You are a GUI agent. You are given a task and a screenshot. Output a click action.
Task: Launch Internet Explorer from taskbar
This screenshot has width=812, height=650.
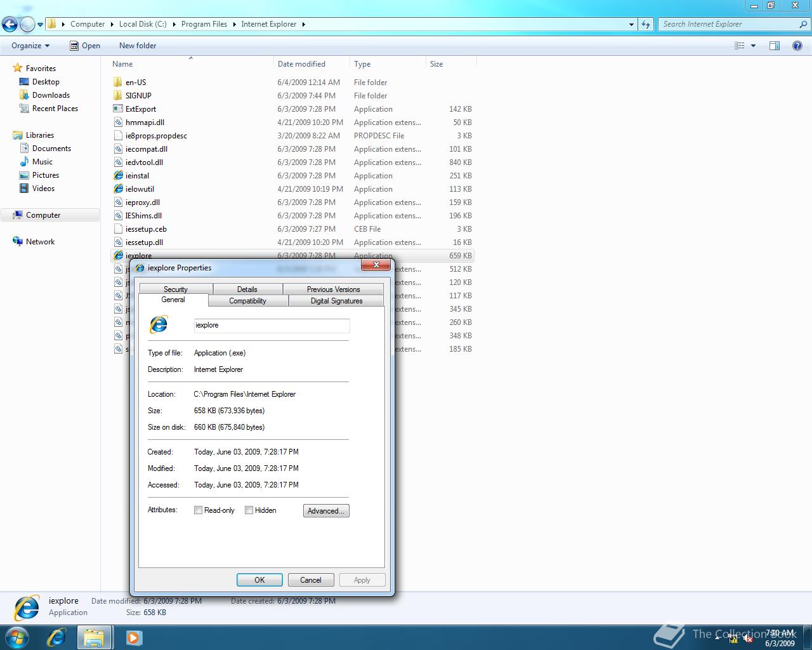(56, 637)
